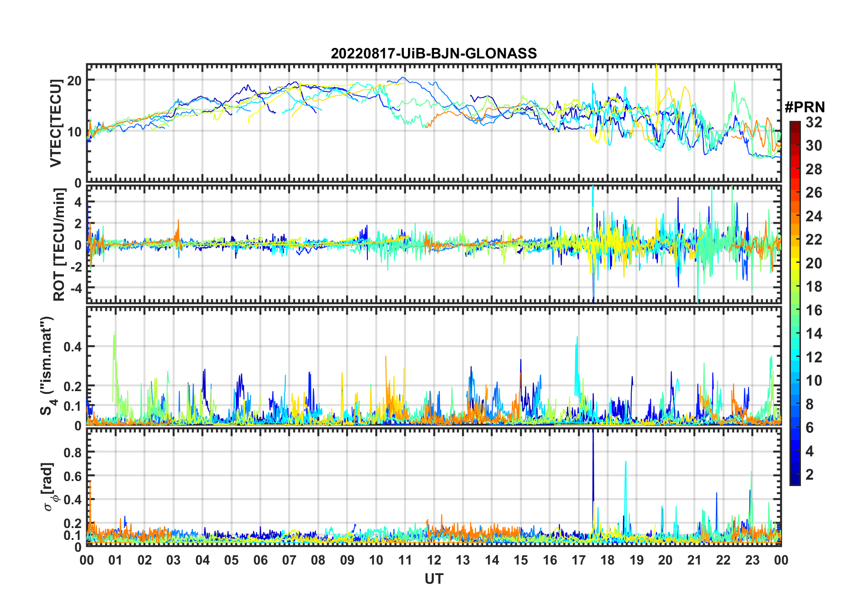Click x-axis tick label 01

coord(115,560)
